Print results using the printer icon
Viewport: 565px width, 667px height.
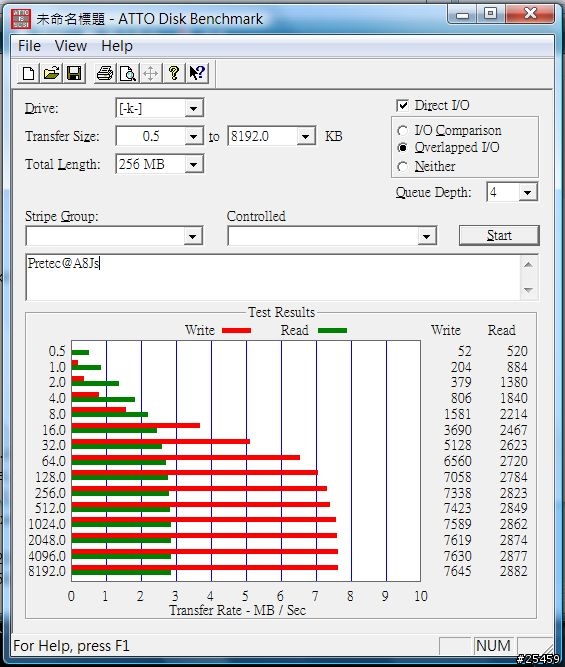click(105, 73)
